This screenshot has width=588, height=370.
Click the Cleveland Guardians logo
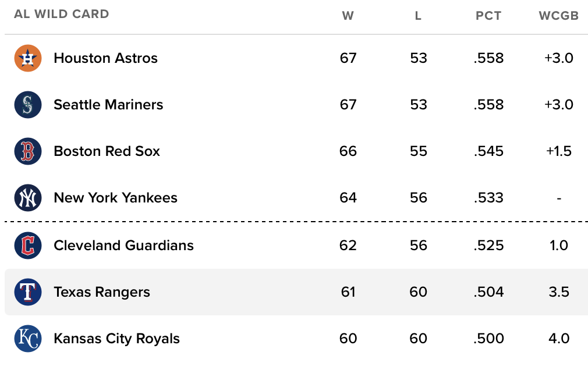point(28,246)
